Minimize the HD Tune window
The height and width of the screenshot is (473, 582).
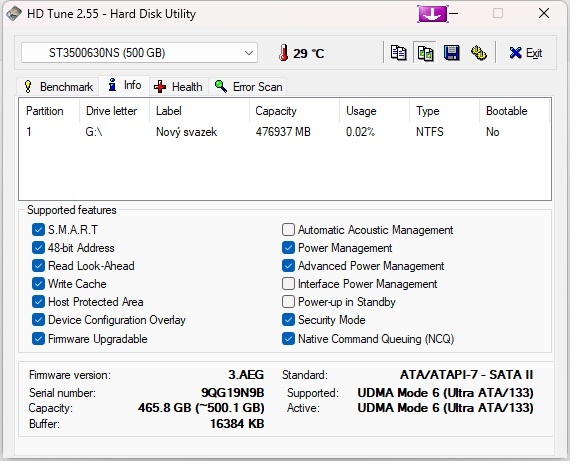pyautogui.click(x=454, y=14)
